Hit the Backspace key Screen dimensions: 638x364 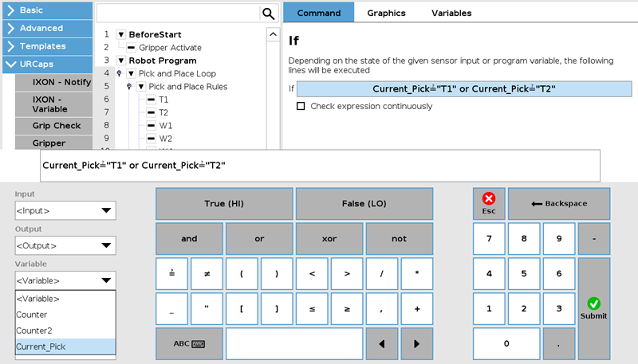559,204
